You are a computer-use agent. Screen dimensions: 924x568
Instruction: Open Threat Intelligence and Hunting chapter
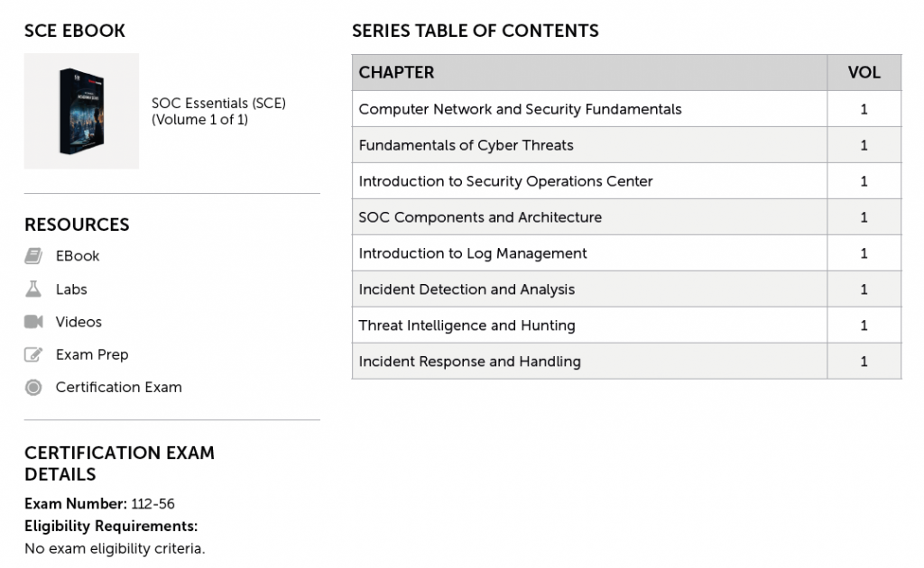(467, 325)
